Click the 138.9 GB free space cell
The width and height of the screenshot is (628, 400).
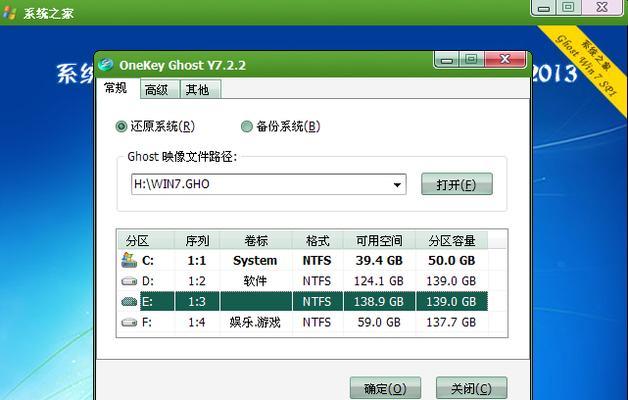[x=379, y=302]
